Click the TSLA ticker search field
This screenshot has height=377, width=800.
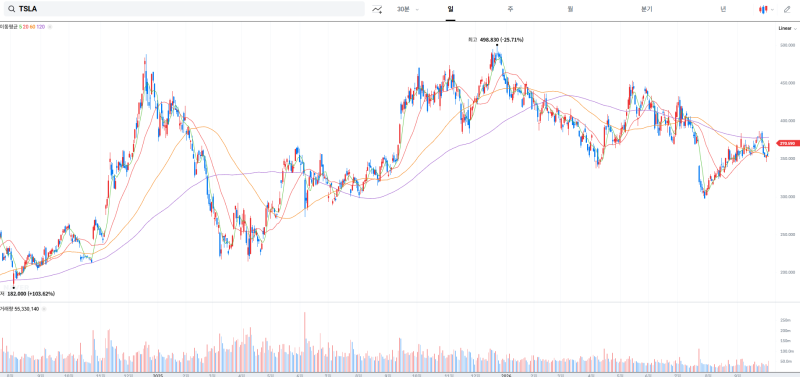(x=183, y=9)
